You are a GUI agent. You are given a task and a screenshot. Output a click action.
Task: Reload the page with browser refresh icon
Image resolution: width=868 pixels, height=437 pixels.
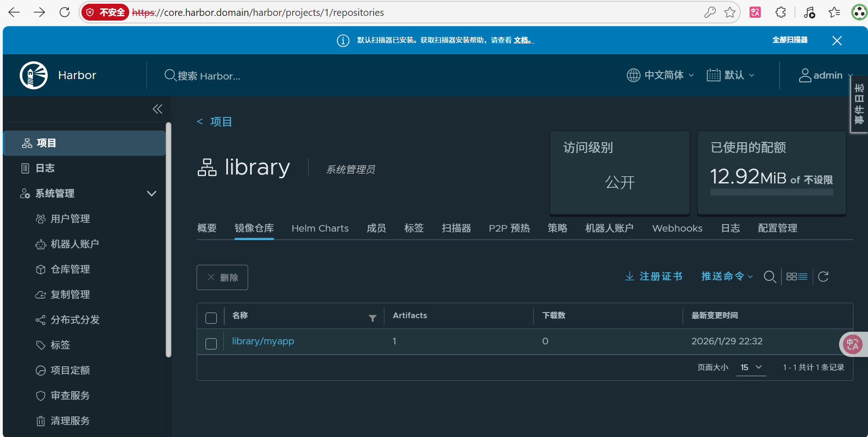tap(65, 13)
